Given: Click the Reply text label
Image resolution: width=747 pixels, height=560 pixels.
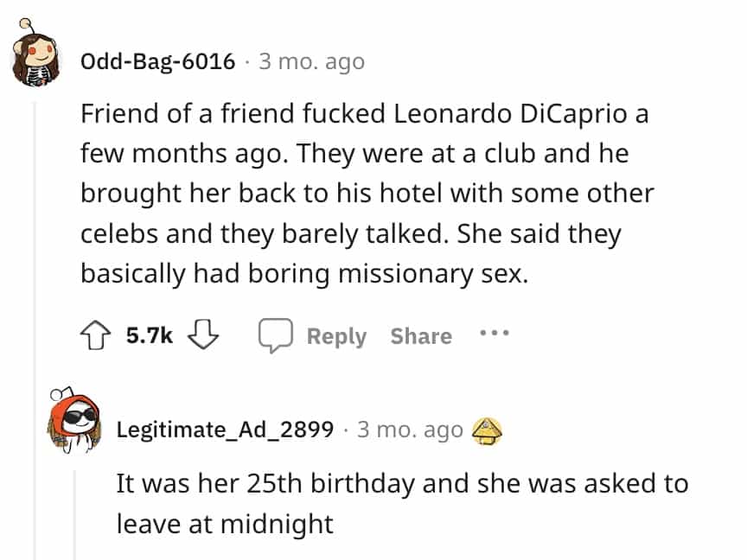Looking at the screenshot, I should (336, 336).
